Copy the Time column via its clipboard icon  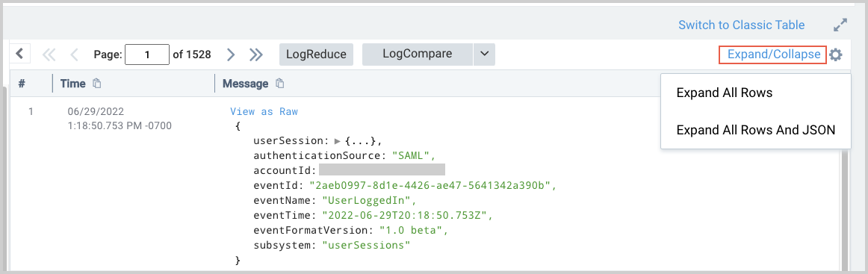(97, 84)
